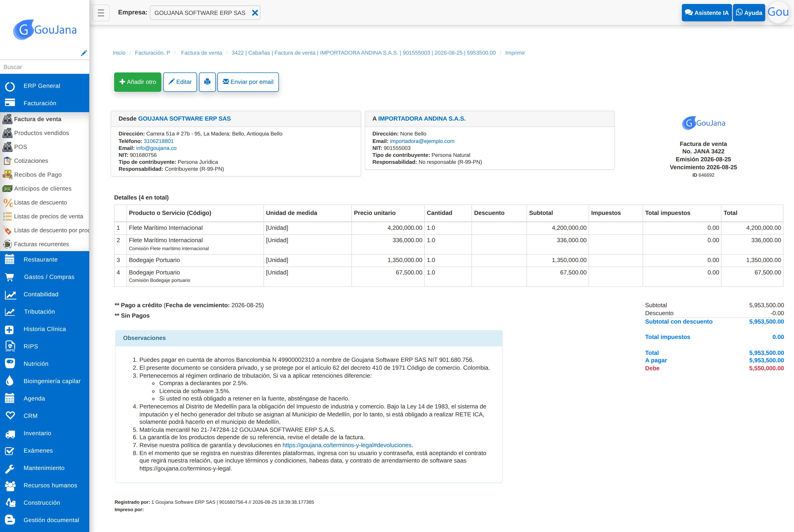Toggle the hamburger sidebar menu

coord(101,13)
